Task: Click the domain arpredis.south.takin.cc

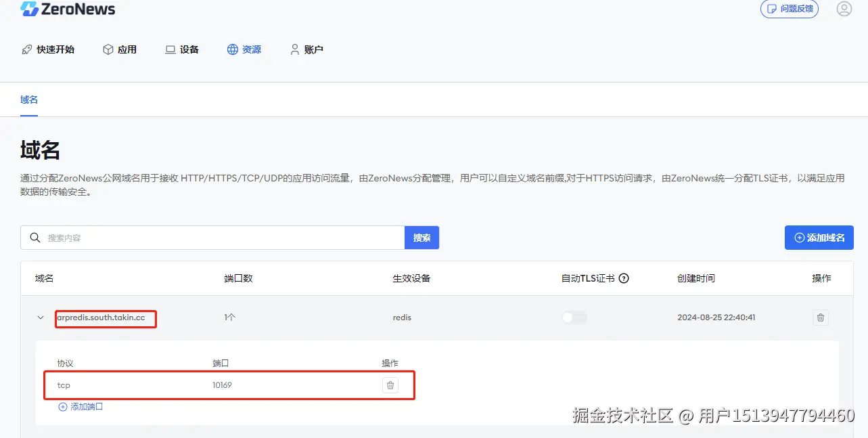Action: (x=101, y=317)
